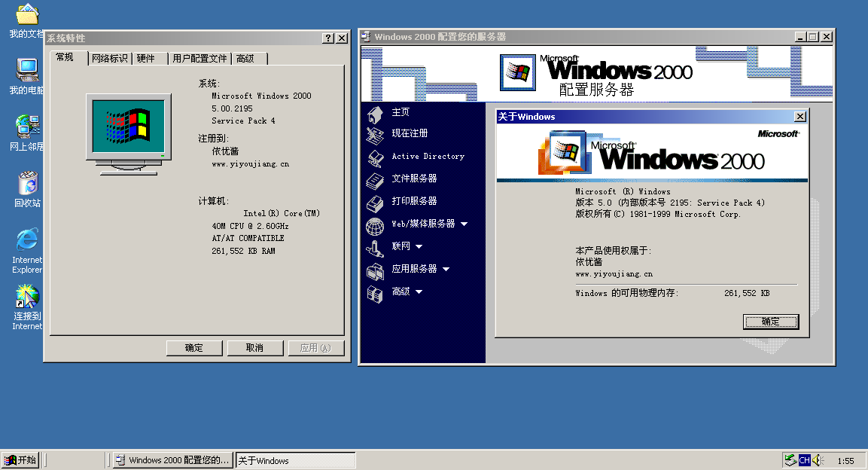Open the 主页 home icon in the sidebar
Viewport: 868px width, 470px height.
[375, 114]
